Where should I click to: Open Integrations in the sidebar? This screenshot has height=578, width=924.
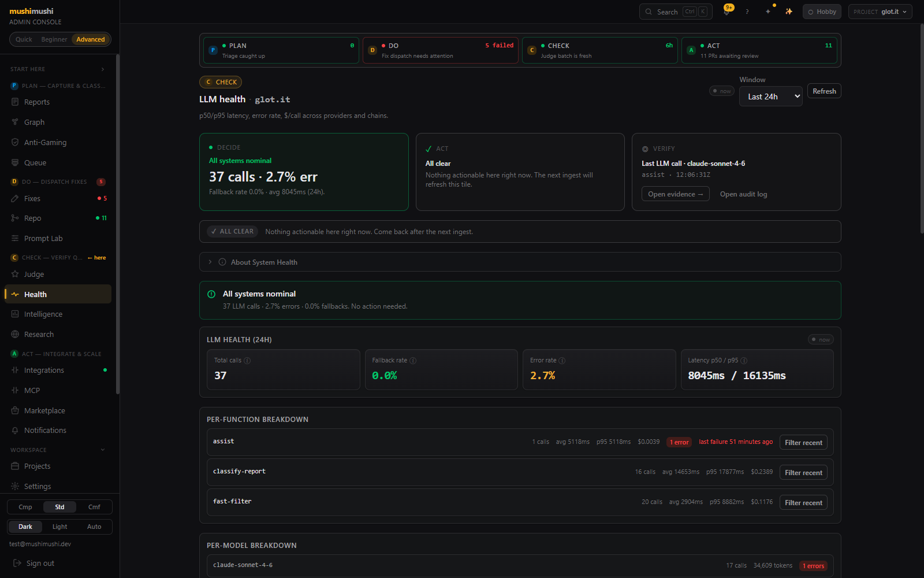(58, 370)
